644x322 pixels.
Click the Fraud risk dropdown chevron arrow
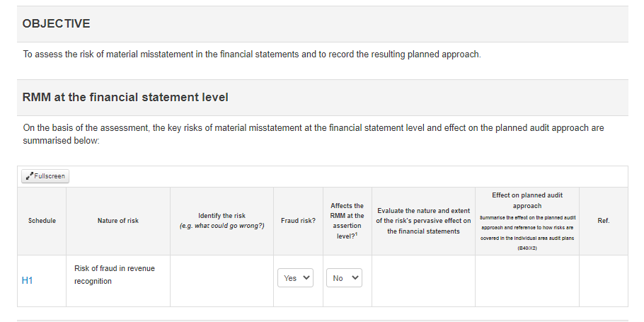306,277
